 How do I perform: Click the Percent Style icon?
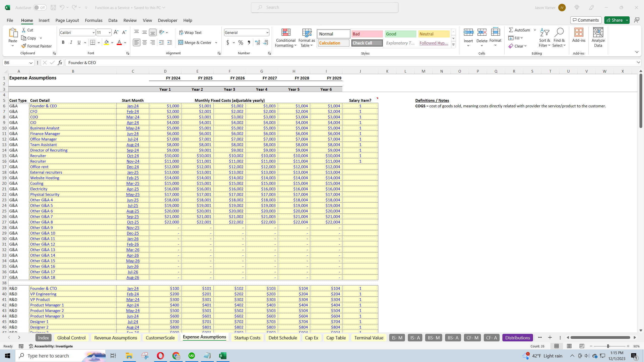pos(241,42)
